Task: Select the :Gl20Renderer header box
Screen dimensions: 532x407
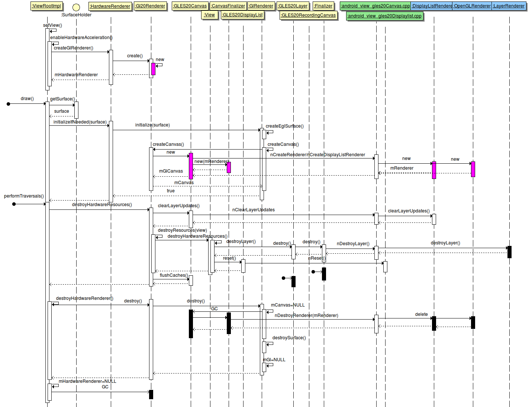Action: click(151, 6)
